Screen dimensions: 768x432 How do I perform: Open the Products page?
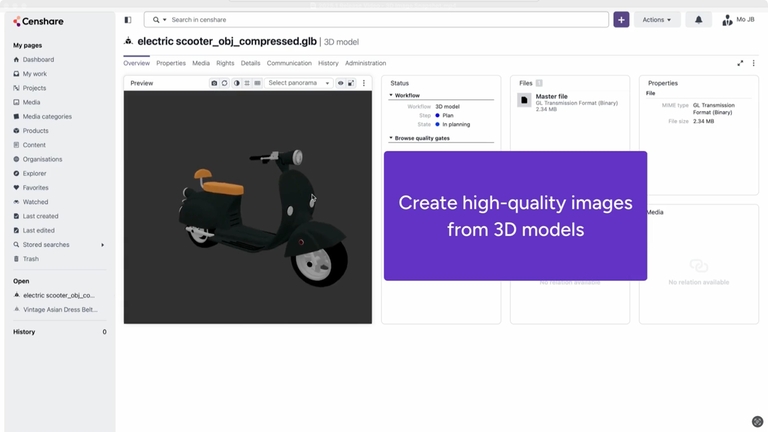35,130
